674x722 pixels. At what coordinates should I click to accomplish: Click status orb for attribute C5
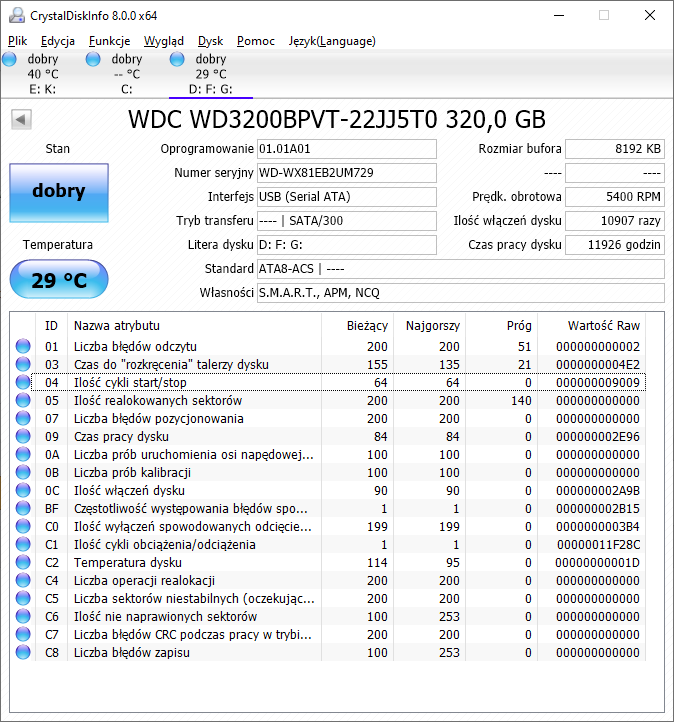pyautogui.click(x=23, y=598)
